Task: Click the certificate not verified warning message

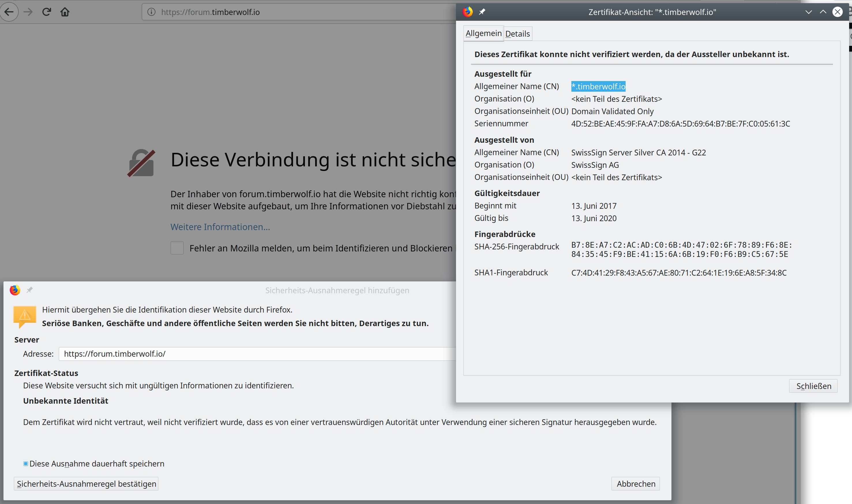Action: pyautogui.click(x=632, y=54)
